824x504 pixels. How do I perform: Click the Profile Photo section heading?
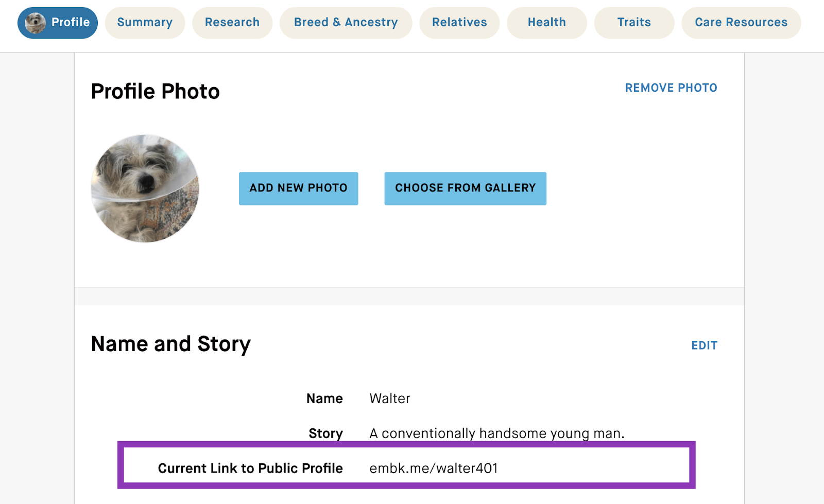[x=155, y=91]
